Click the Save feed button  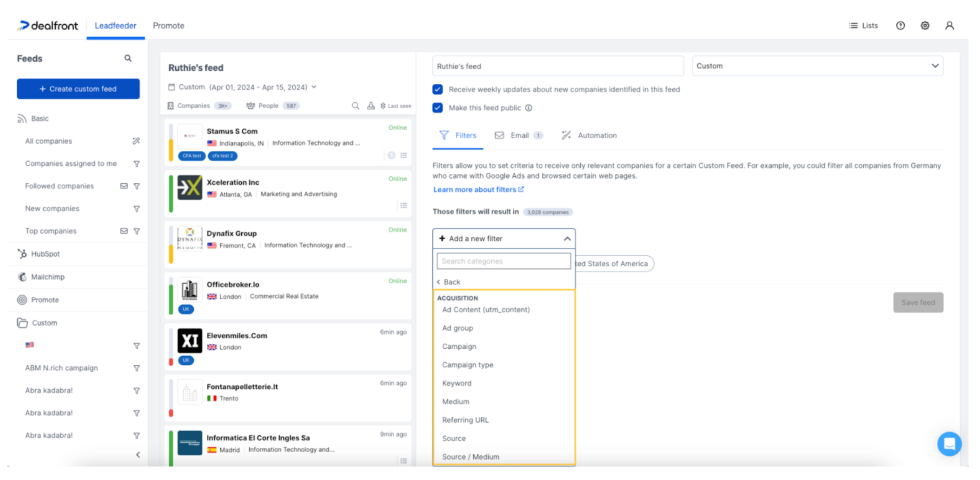point(918,302)
